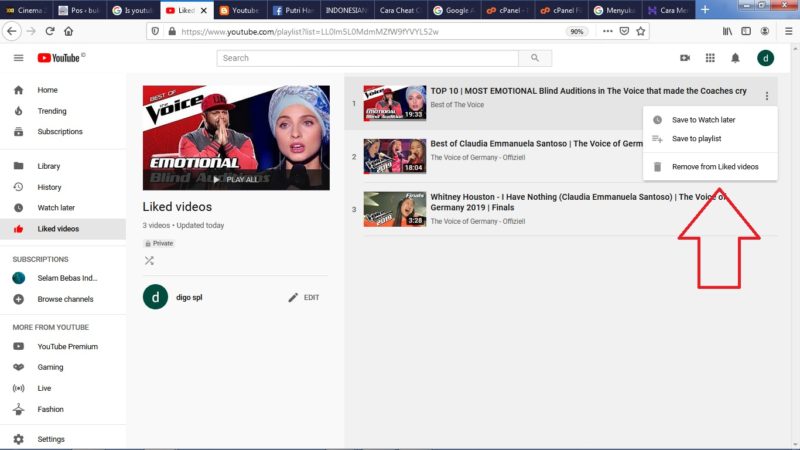Open Library in sidebar
800x450 pixels.
[63, 166]
